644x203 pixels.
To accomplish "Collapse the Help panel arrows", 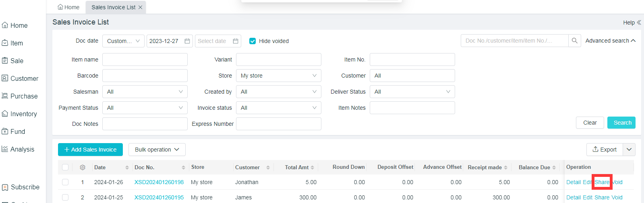I will 639,23.
